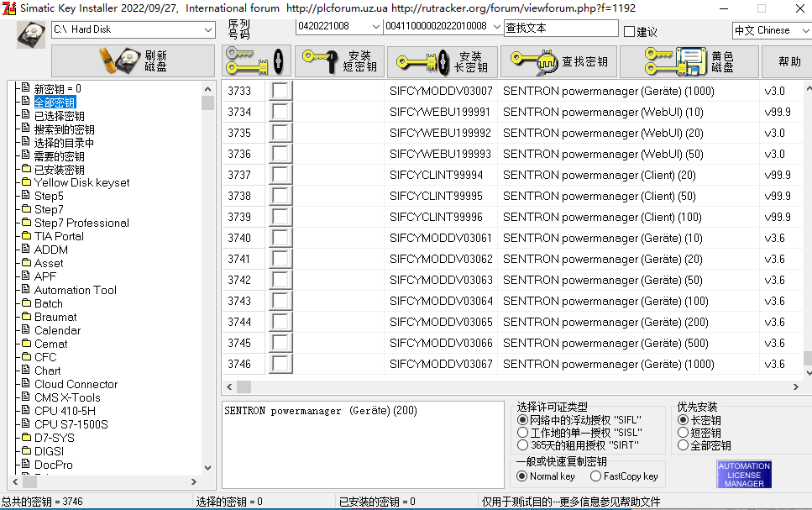The width and height of the screenshot is (812, 510).
Task: Select the "SISL" single license radio button
Action: pyautogui.click(x=523, y=433)
